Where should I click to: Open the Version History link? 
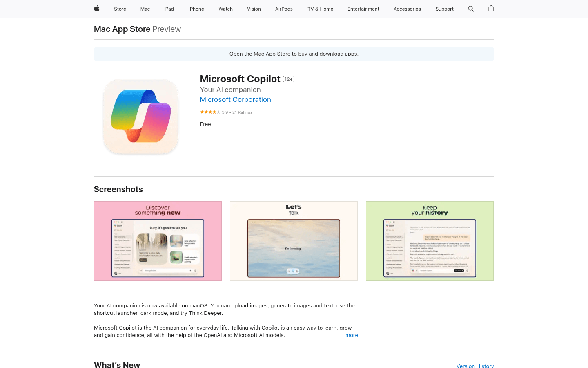pos(475,366)
